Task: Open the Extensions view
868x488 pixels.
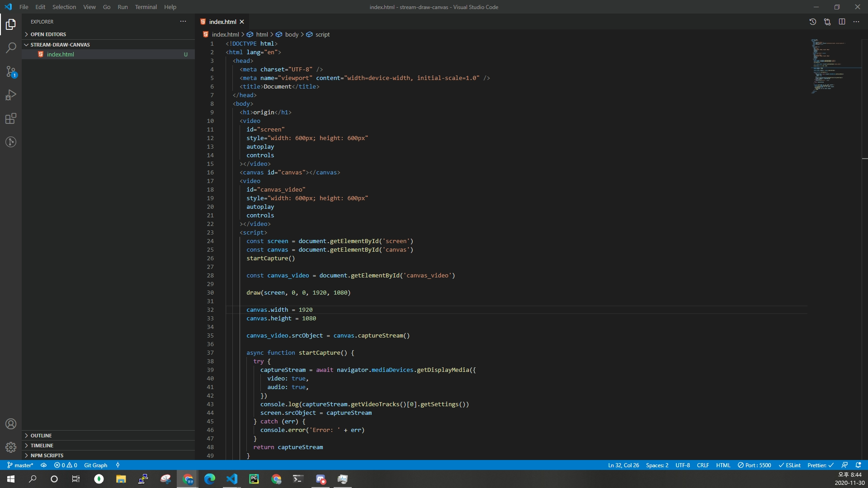Action: (x=11, y=119)
